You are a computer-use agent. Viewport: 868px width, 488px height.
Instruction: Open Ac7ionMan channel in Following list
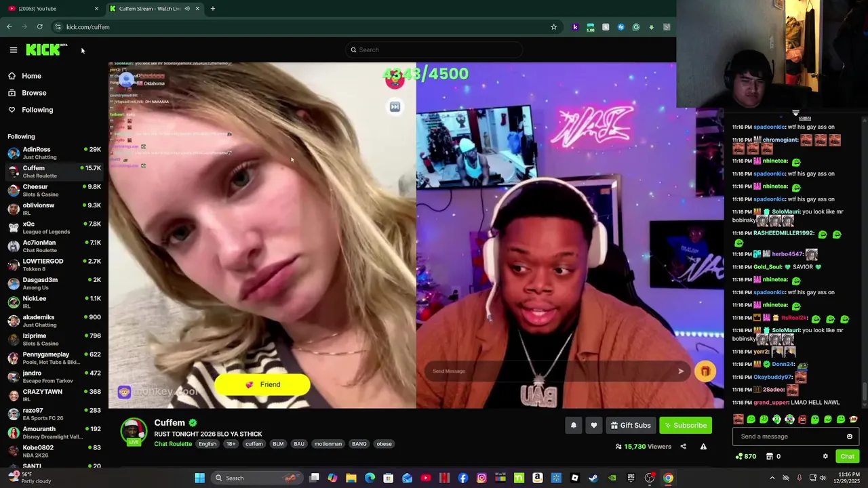(x=54, y=246)
